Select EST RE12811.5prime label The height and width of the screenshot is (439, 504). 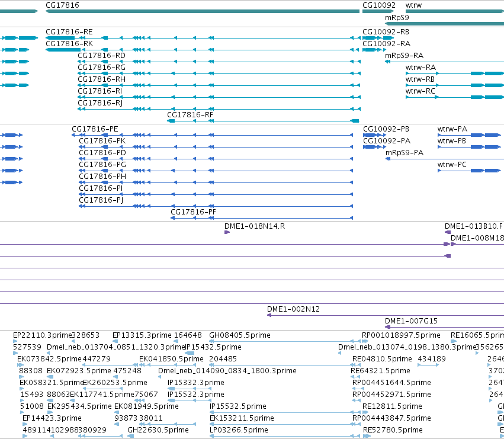coord(392,406)
